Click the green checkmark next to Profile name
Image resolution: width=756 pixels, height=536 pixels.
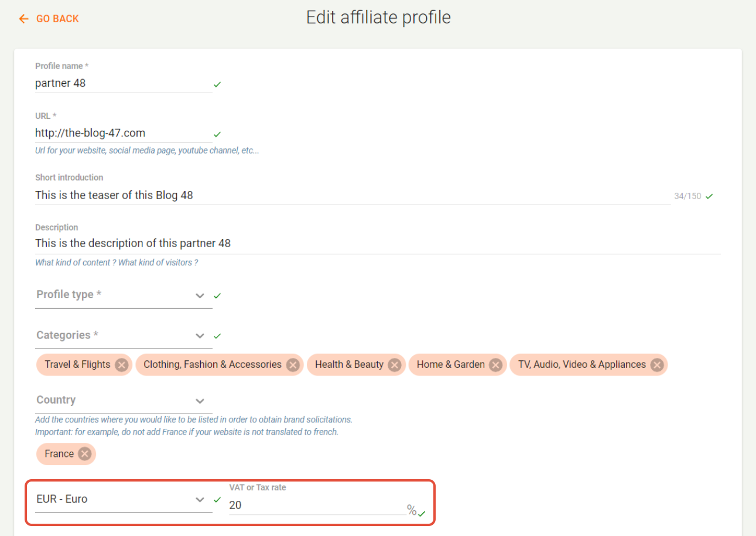pos(217,84)
